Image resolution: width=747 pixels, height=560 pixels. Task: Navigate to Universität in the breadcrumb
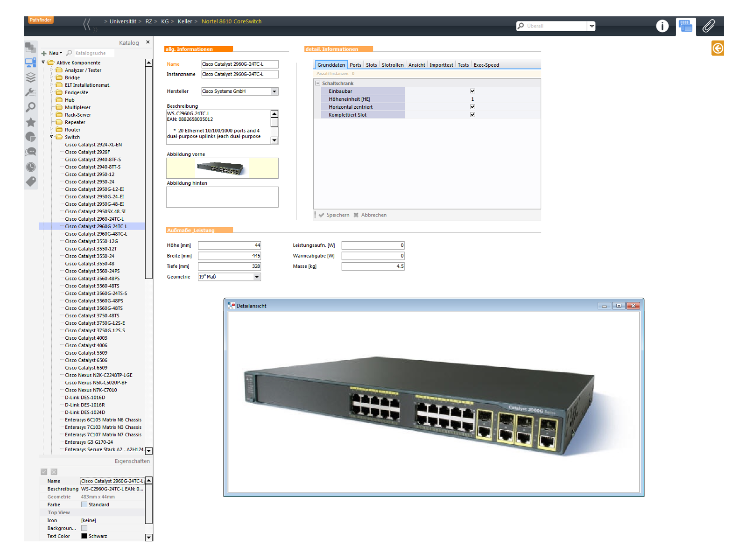pos(123,21)
